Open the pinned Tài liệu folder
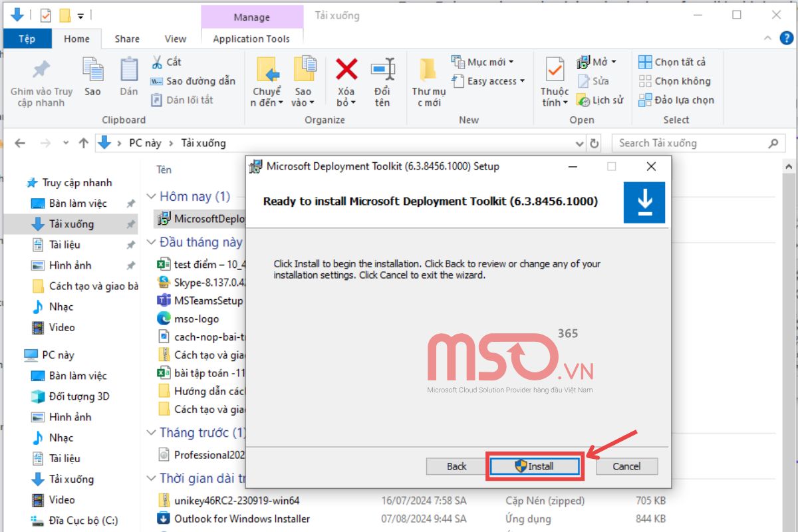This screenshot has width=798, height=532. [65, 245]
